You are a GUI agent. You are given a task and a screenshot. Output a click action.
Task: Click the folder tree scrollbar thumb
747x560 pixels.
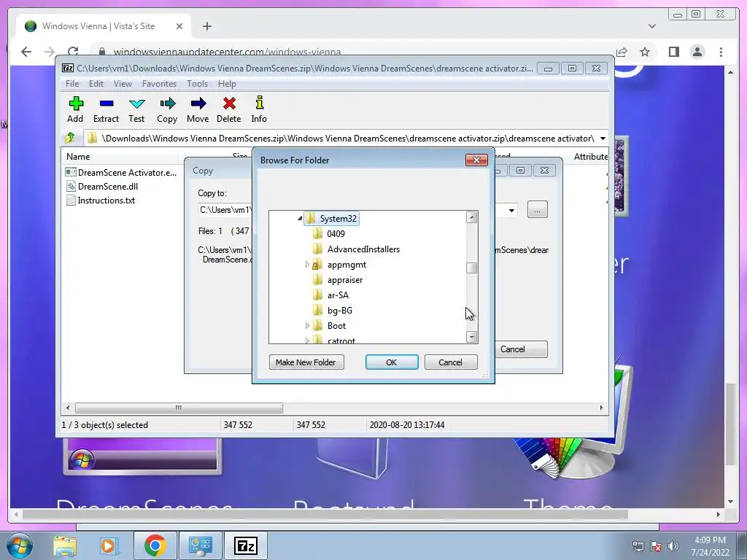coord(472,268)
